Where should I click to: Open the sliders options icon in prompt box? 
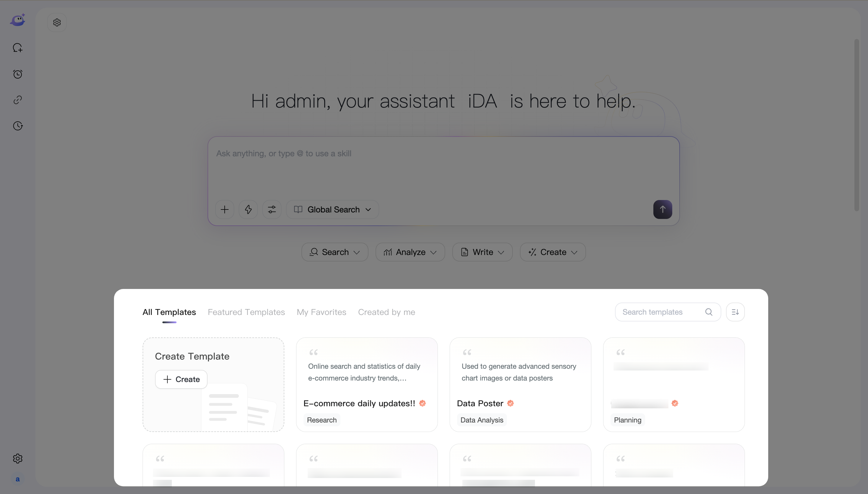[272, 209]
